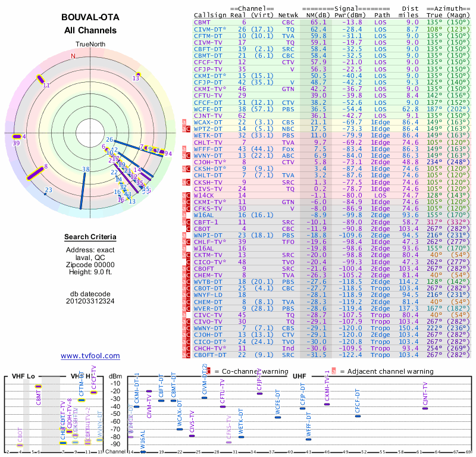Image resolution: width=476 pixels, height=457 pixels.
Task: Select the WVER-DT callsign in the table
Action: tap(208, 308)
